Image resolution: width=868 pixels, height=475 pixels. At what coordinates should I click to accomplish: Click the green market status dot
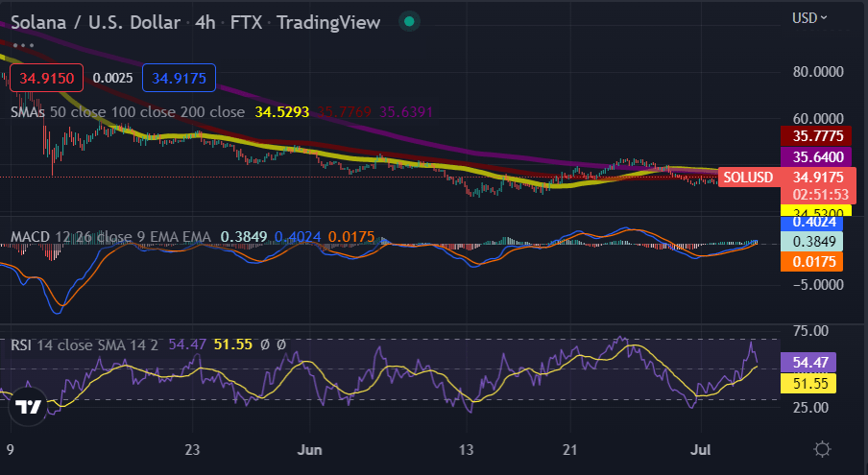pos(409,22)
